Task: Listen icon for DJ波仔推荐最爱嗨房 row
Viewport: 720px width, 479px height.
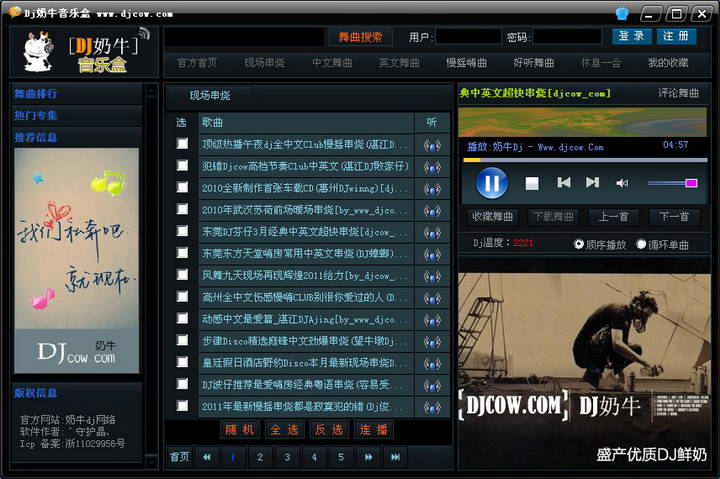Action: [432, 385]
